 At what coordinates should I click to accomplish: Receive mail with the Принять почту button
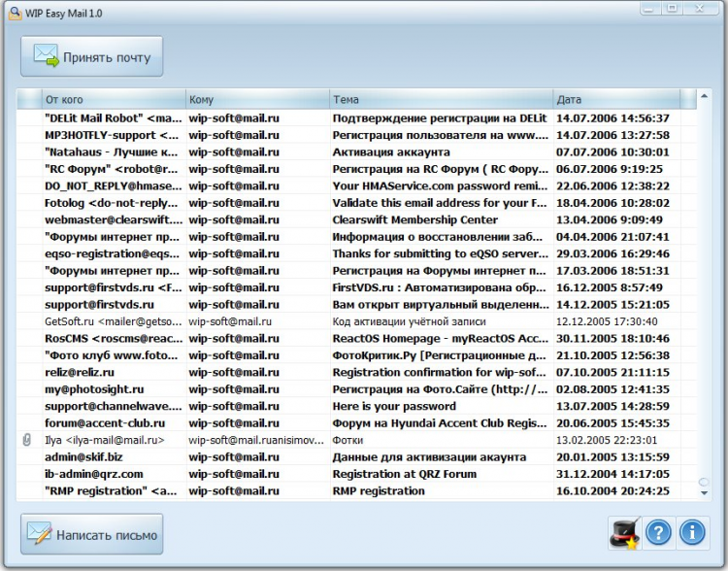coord(92,56)
